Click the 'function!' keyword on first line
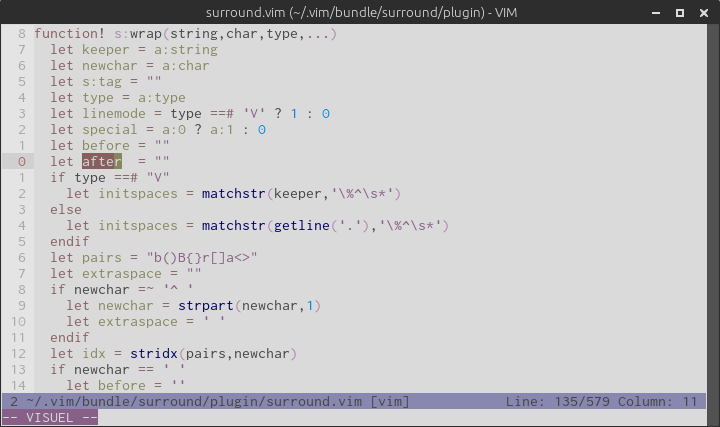720x427 pixels. tap(70, 34)
